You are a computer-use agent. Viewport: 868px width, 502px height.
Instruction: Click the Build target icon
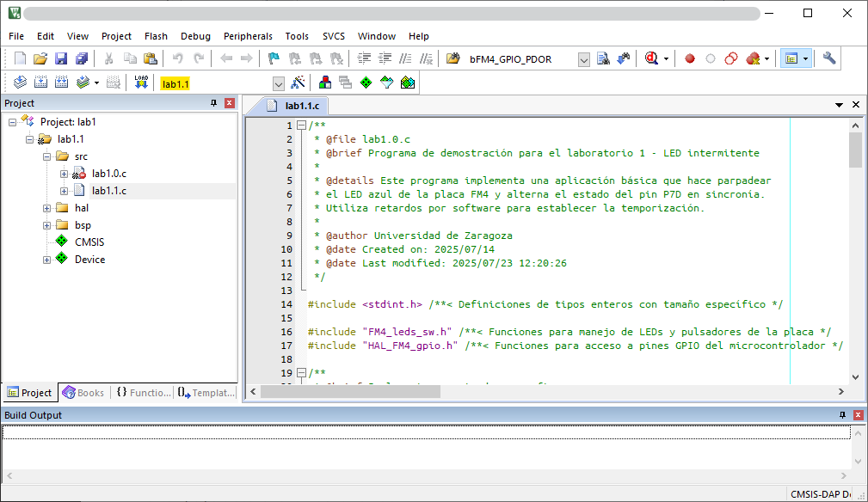click(x=40, y=83)
